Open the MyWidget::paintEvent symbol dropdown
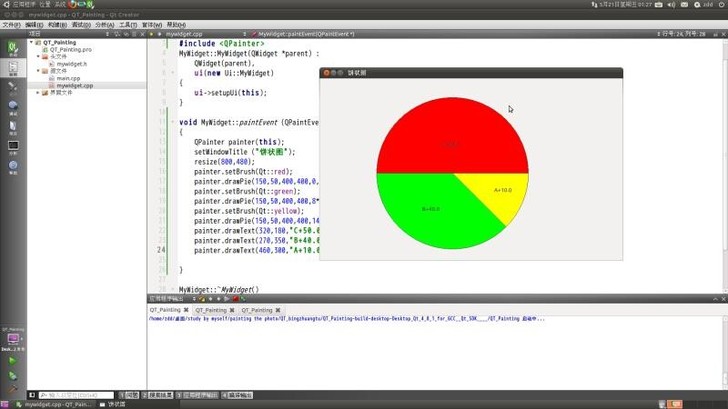The height and width of the screenshot is (409, 728). pyautogui.click(x=306, y=34)
